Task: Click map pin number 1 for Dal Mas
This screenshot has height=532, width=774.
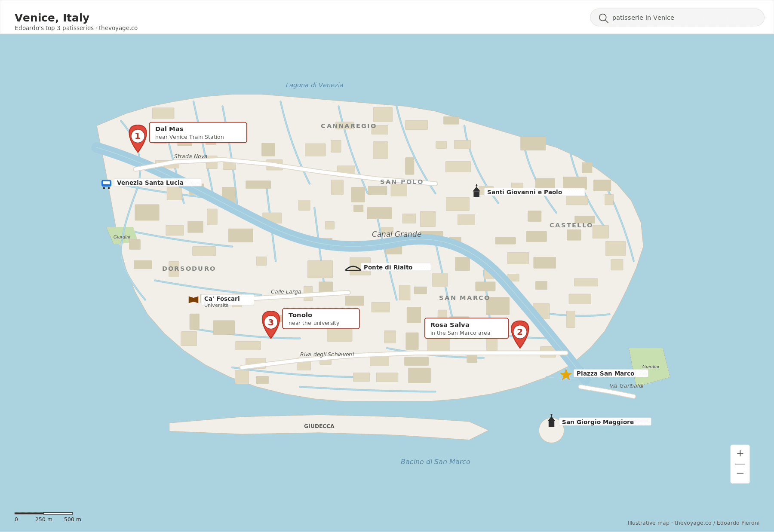Action: coord(138,138)
